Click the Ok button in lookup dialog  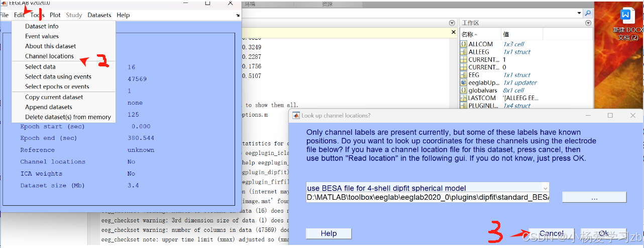(603, 233)
